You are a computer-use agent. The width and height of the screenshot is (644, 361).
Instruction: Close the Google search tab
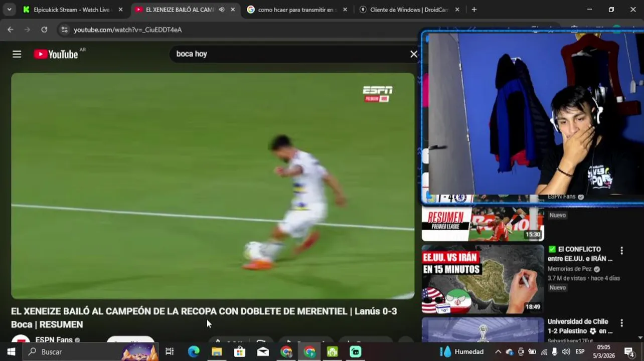coord(345,10)
